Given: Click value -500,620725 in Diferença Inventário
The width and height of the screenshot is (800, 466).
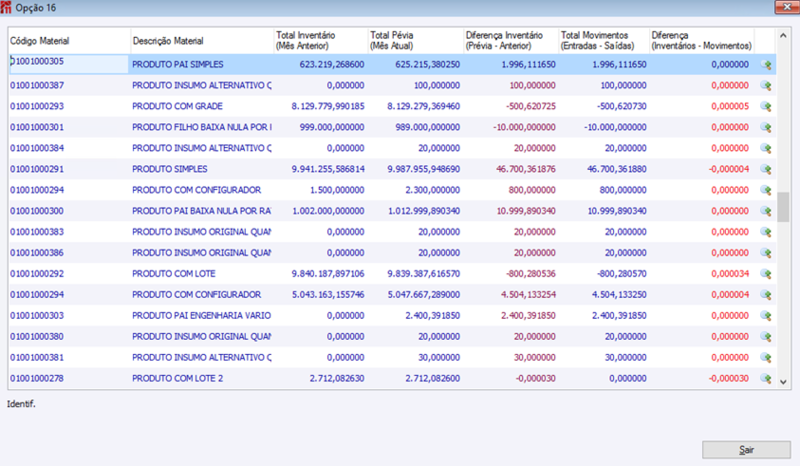Looking at the screenshot, I should pos(531,106).
